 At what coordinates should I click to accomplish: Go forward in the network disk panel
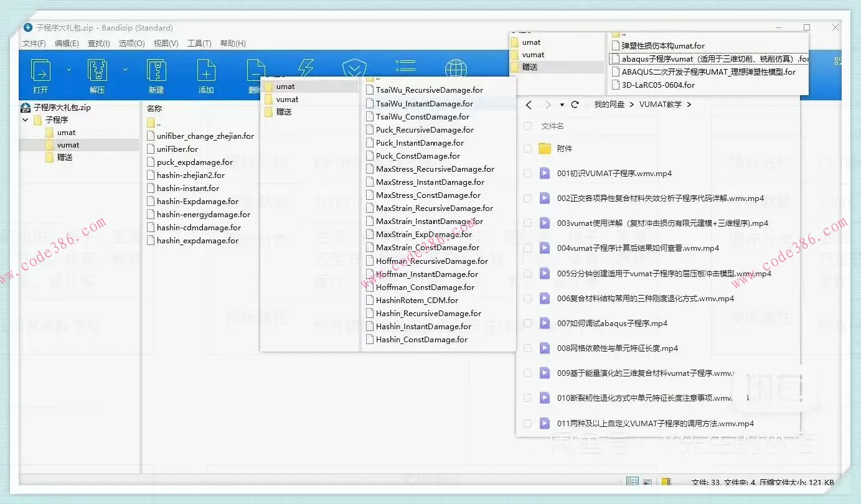(548, 105)
